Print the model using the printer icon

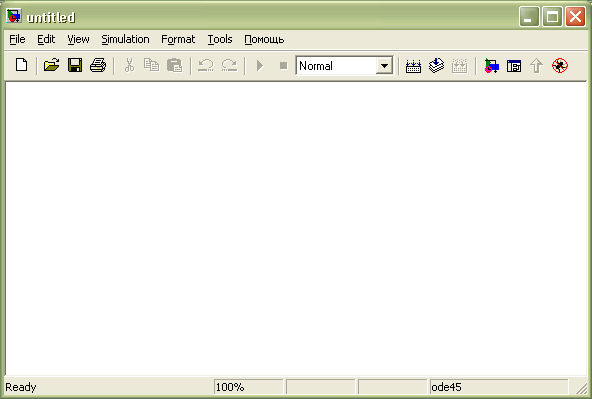point(98,65)
